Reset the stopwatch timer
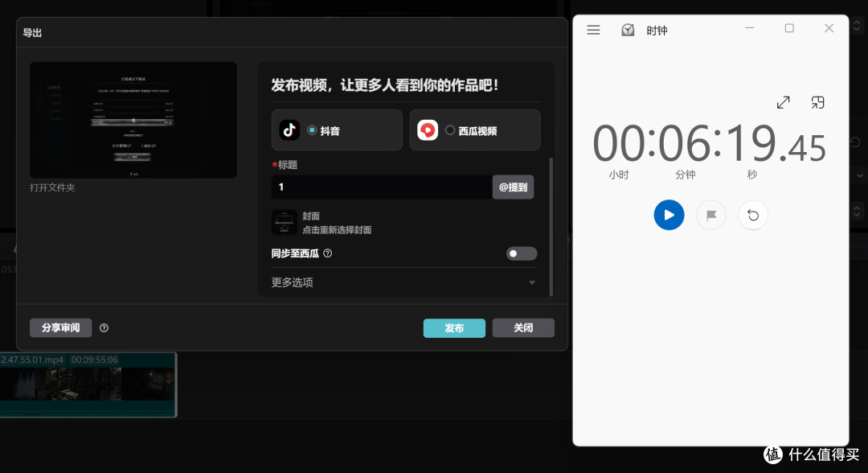868x473 pixels. (x=753, y=215)
